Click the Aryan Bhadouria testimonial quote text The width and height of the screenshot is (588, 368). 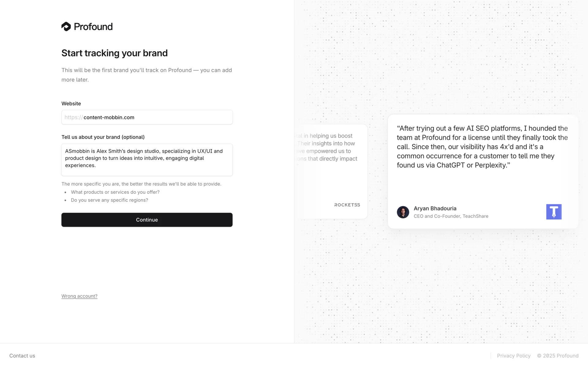pyautogui.click(x=482, y=147)
